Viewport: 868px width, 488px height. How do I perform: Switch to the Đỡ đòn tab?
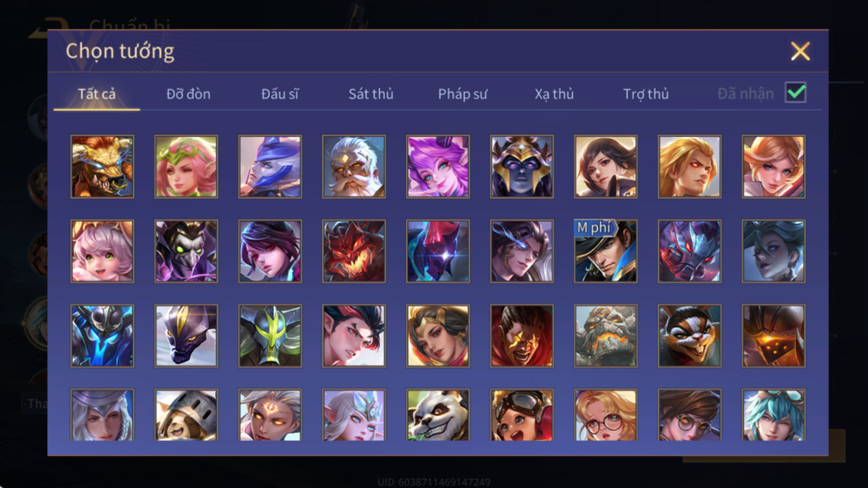pyautogui.click(x=188, y=94)
